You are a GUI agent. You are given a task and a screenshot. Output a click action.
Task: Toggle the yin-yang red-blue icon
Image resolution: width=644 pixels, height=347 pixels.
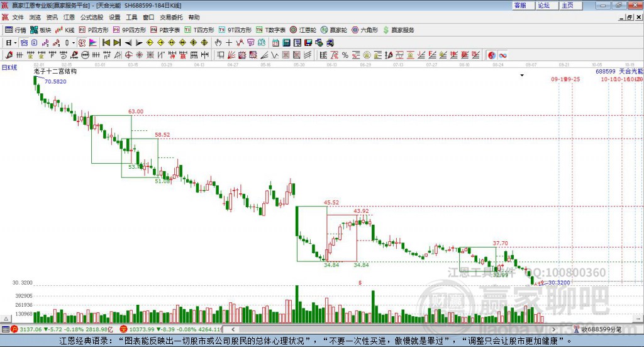click(492, 55)
